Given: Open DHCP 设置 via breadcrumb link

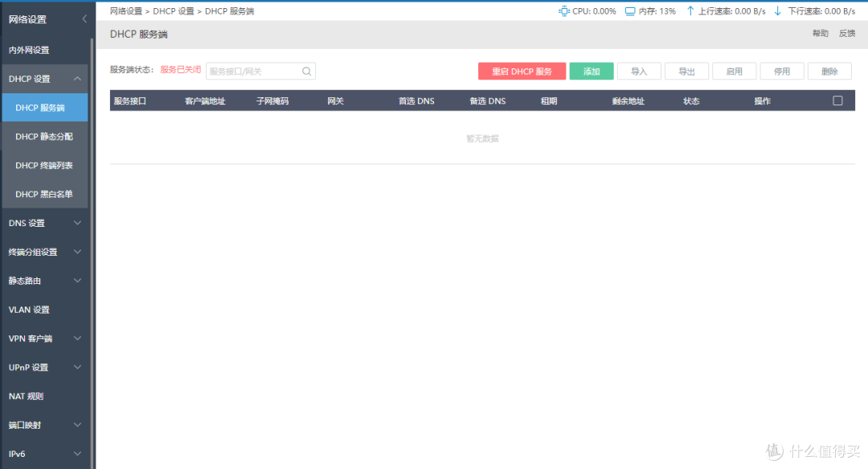Looking at the screenshot, I should coord(175,10).
